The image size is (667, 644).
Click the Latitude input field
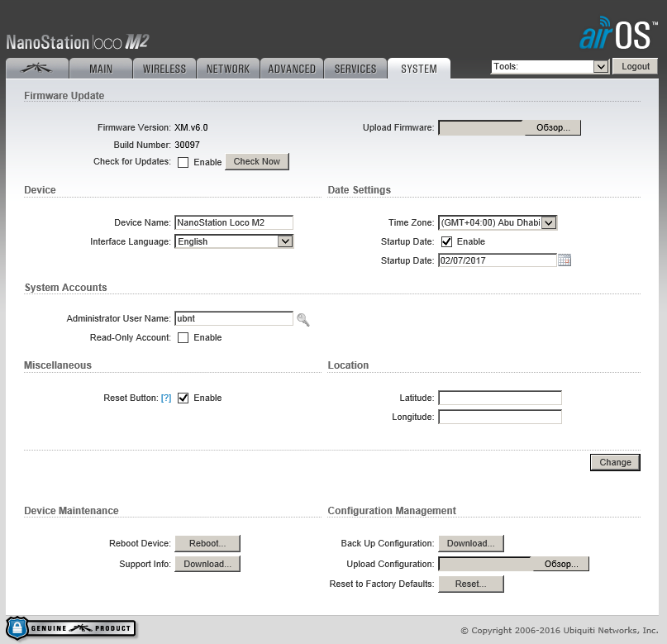coord(500,398)
